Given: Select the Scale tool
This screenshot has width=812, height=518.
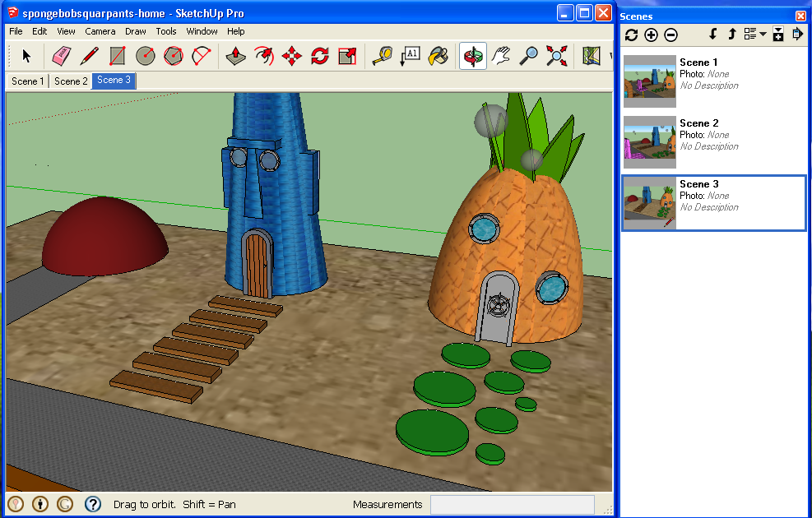Looking at the screenshot, I should pos(347,56).
